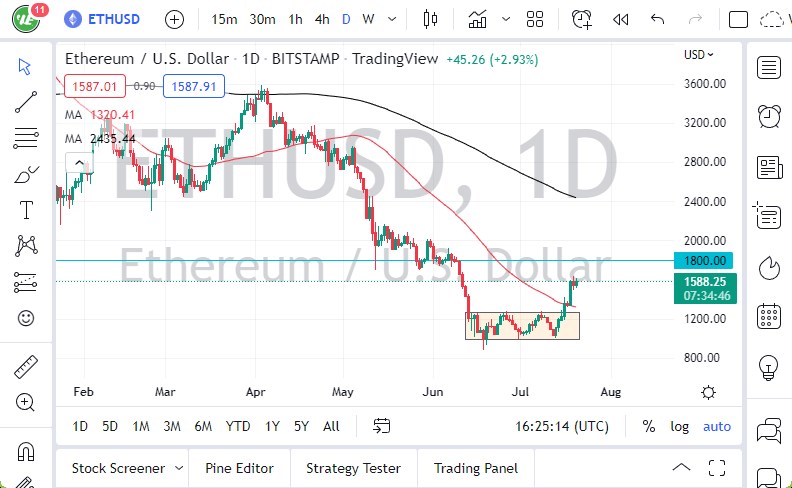
Task: Open the emoji icons tool
Action: 26,319
